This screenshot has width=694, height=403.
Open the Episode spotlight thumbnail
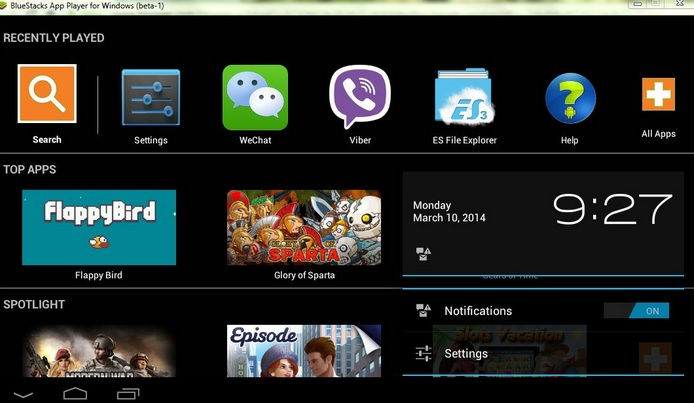pyautogui.click(x=304, y=351)
